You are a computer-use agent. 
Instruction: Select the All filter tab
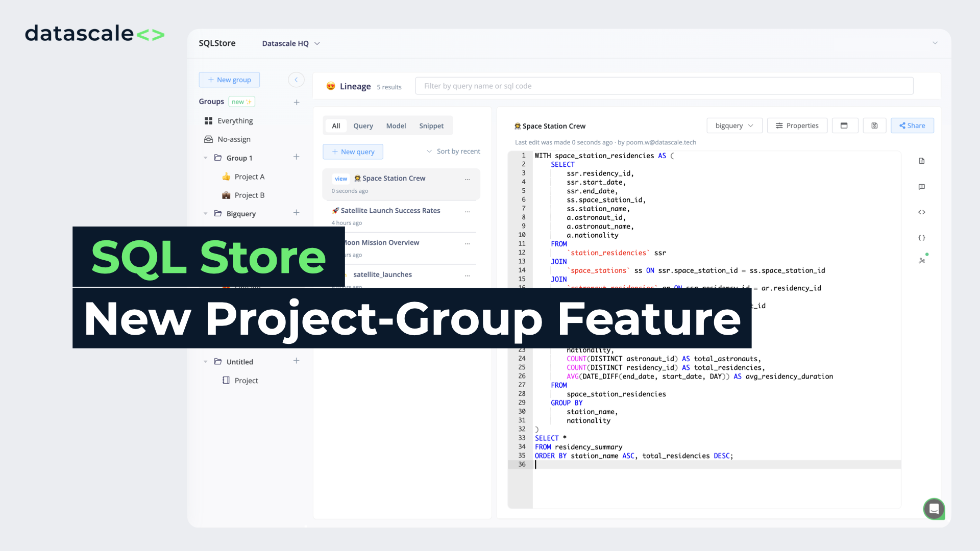(x=336, y=126)
